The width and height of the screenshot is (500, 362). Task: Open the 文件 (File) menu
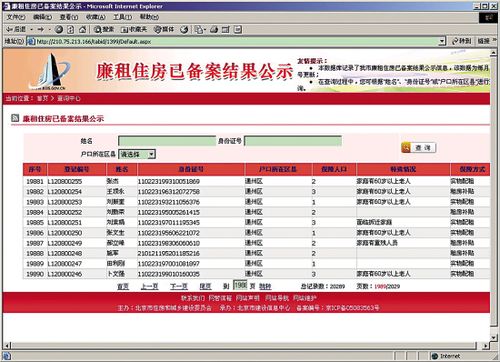(x=16, y=17)
